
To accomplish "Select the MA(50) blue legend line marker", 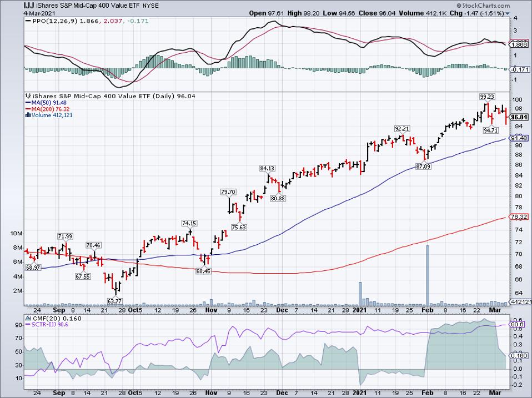I will 28,103.
